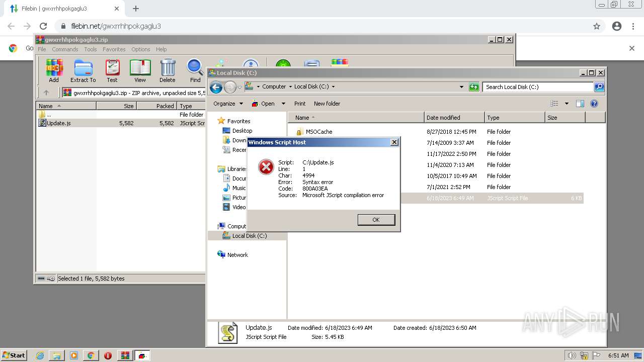The image size is (644, 362).
Task: Toggle the preview pane icon in Explorer
Action: pos(580,104)
